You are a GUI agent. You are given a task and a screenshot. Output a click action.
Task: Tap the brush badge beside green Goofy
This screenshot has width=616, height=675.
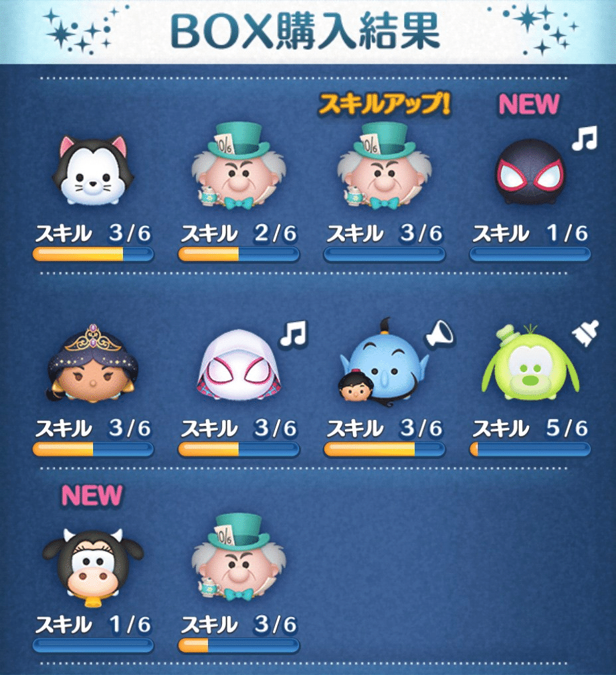[x=585, y=334]
